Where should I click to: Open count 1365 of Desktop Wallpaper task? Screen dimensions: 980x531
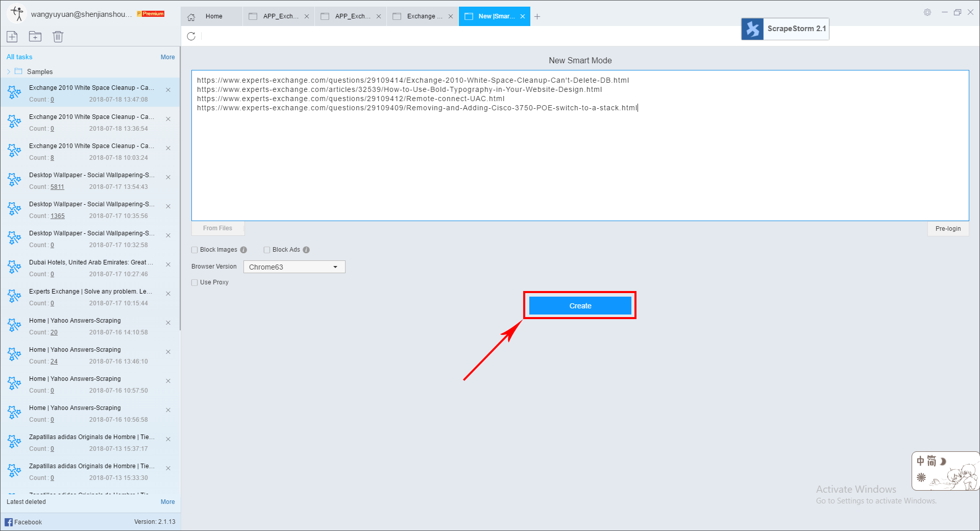pyautogui.click(x=57, y=216)
